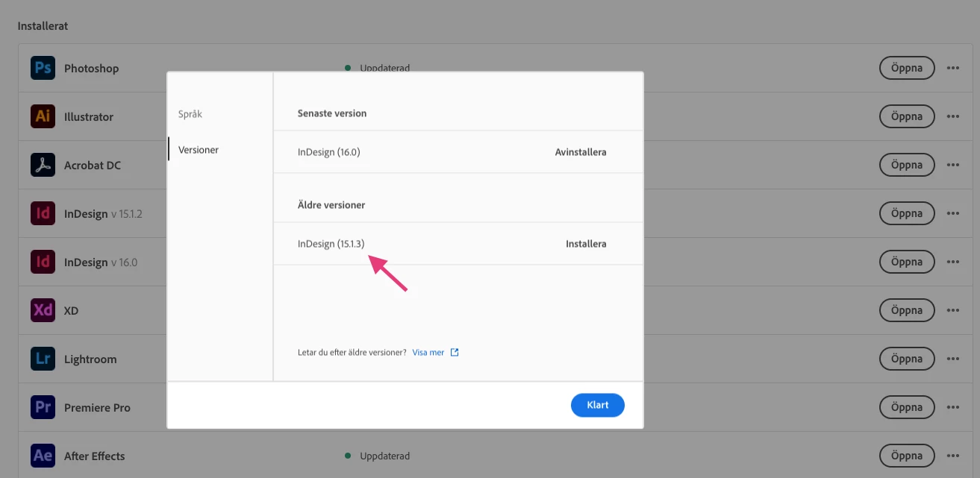Image resolution: width=980 pixels, height=478 pixels.
Task: Click the After Effects app icon
Action: [x=43, y=456]
